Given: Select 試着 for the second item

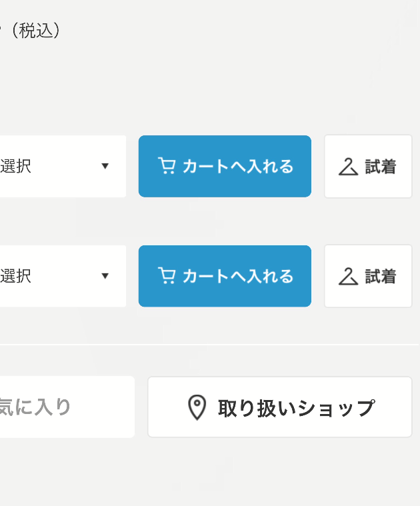Looking at the screenshot, I should tap(368, 276).
